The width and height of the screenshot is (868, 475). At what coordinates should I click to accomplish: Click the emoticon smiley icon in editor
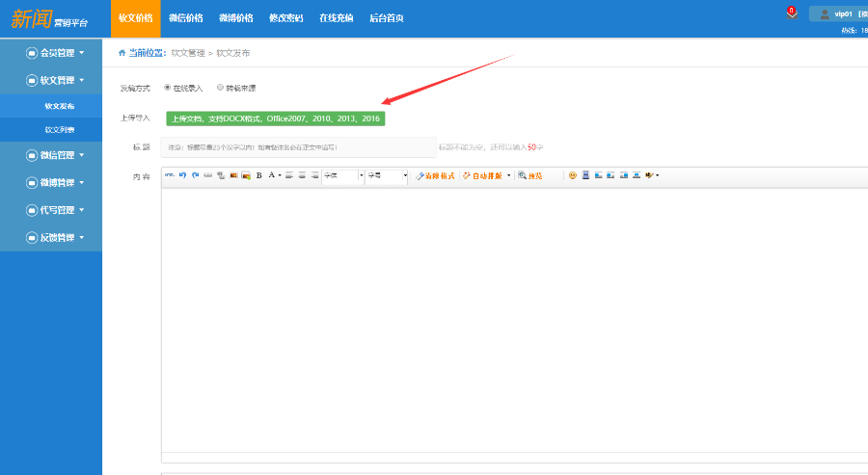click(x=572, y=176)
